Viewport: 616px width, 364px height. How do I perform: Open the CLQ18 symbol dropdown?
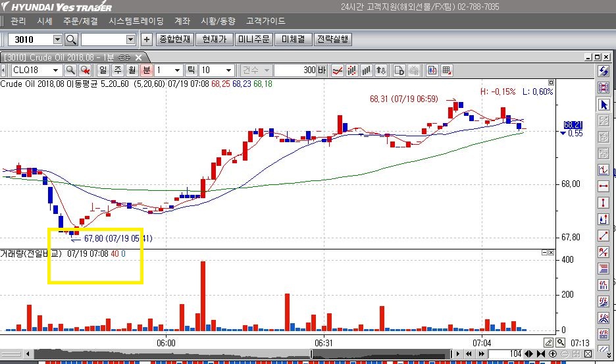pos(55,70)
